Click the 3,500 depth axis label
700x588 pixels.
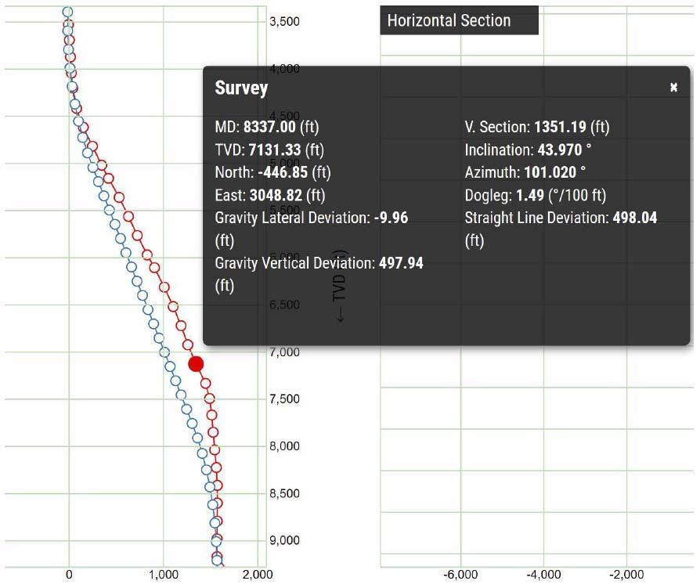[284, 21]
